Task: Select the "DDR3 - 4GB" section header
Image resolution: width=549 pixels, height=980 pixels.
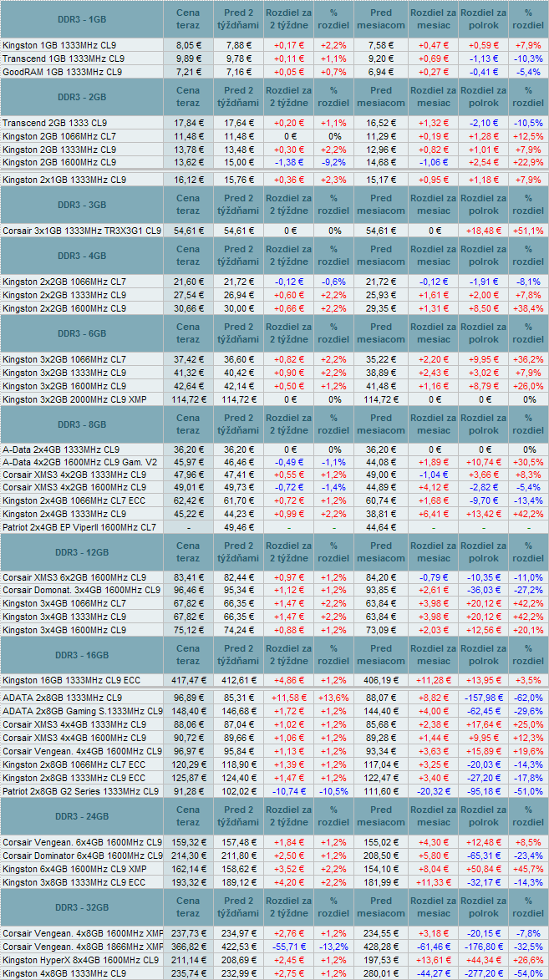Action: click(82, 256)
